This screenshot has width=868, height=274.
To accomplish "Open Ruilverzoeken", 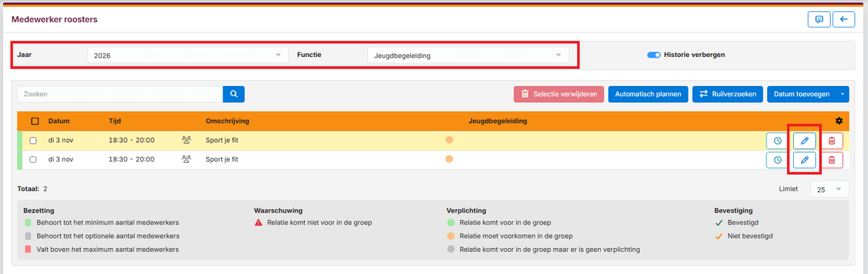I will [728, 94].
